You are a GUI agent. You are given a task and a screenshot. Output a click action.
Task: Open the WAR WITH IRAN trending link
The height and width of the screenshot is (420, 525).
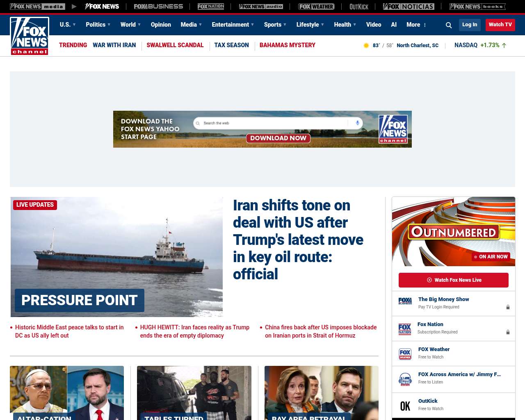pos(114,45)
